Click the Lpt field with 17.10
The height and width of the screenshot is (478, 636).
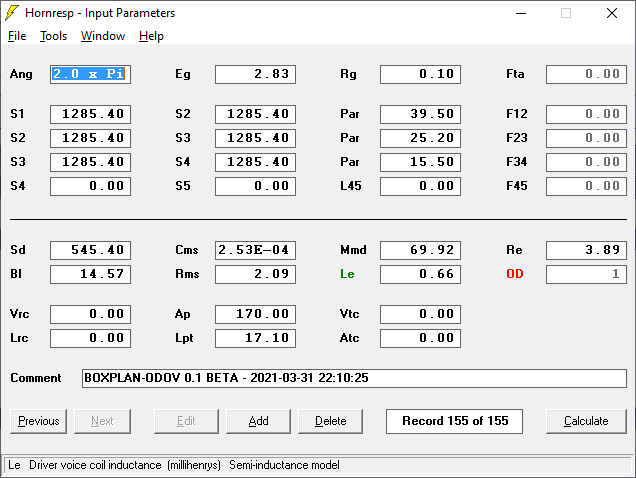256,338
